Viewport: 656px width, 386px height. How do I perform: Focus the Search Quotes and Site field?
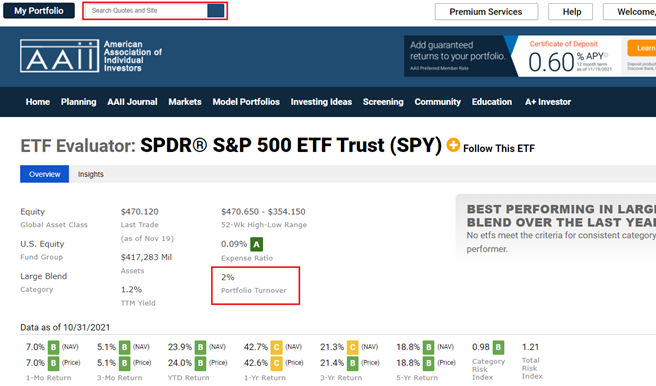(x=146, y=10)
